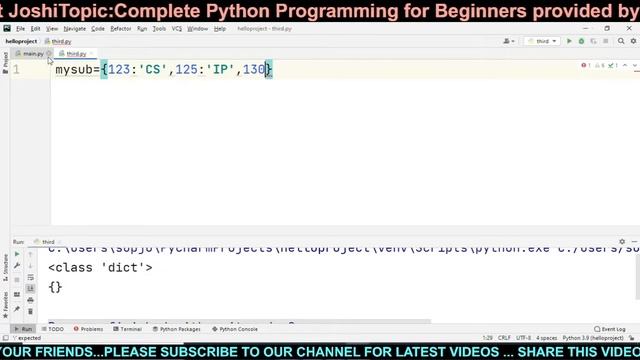Viewport: 640px width, 360px height.
Task: Open the Favorites tool window sidebar tab
Action: coord(5,305)
